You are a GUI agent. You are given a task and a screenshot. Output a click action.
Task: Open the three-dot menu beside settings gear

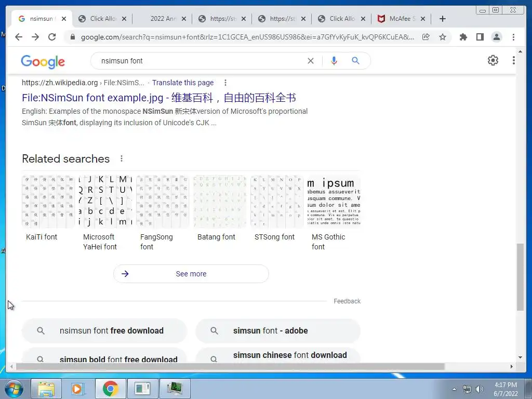tap(514, 60)
